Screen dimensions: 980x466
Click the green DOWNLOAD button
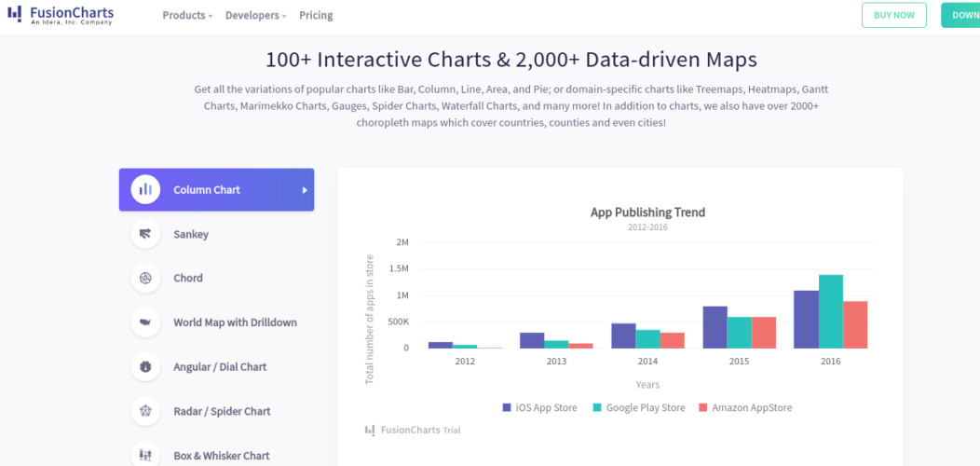(x=960, y=15)
